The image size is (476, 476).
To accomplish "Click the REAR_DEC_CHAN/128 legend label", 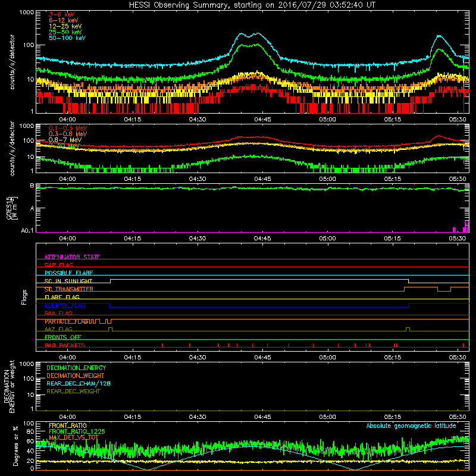I will click(79, 383).
